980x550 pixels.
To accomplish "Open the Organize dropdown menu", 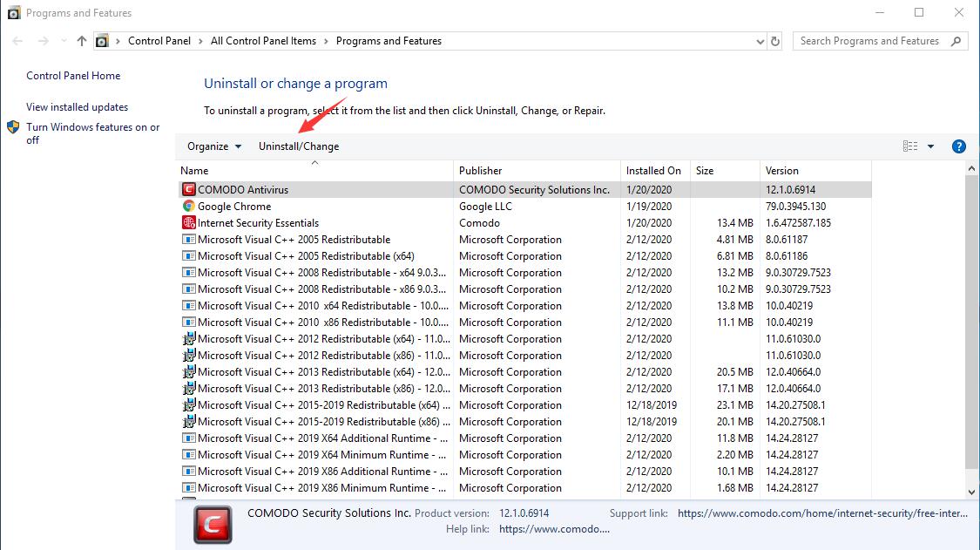I will coord(214,146).
